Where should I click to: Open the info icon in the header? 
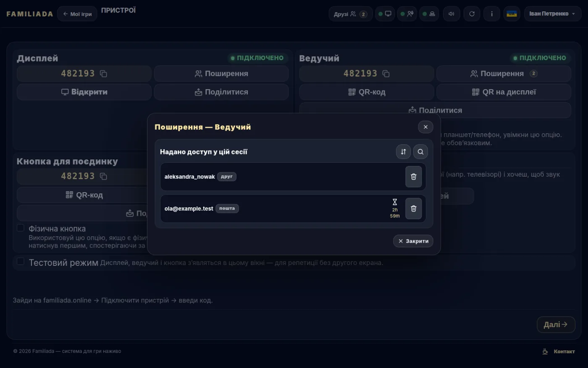click(x=492, y=14)
